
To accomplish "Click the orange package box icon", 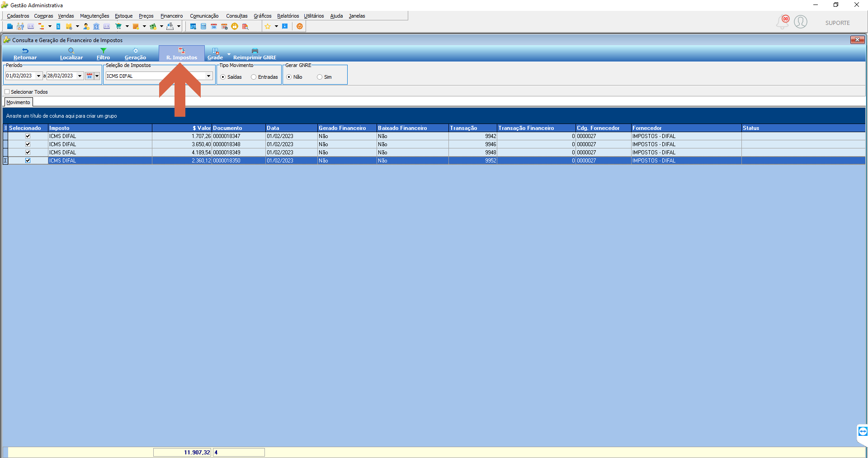I will point(136,26).
